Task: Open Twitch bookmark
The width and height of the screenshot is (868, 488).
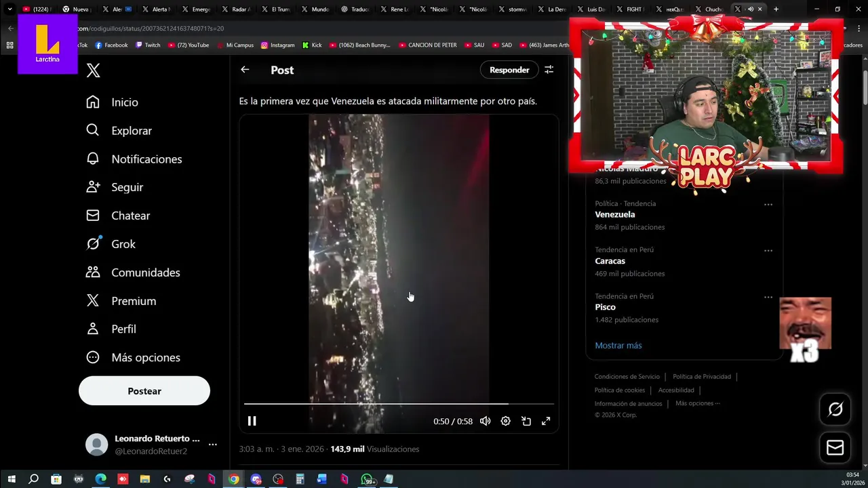Action: point(148,45)
